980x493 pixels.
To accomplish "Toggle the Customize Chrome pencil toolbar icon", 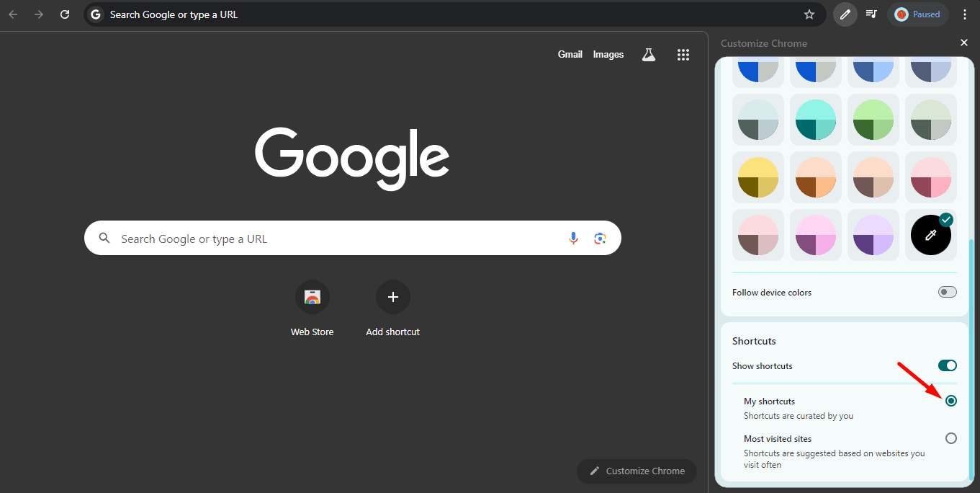I will pos(845,14).
